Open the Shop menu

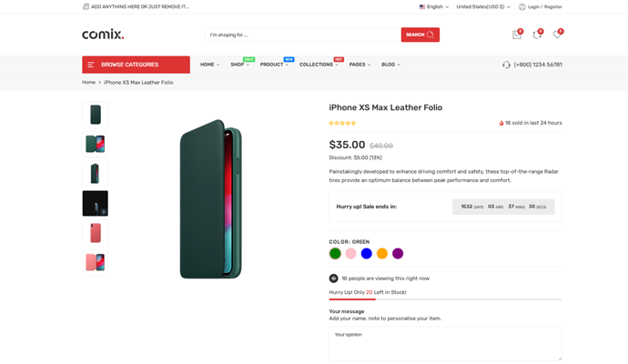click(x=239, y=65)
